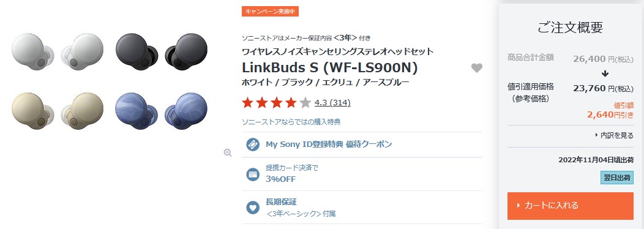Zoom product image using magnifier icon
644x229 pixels.
point(228,153)
